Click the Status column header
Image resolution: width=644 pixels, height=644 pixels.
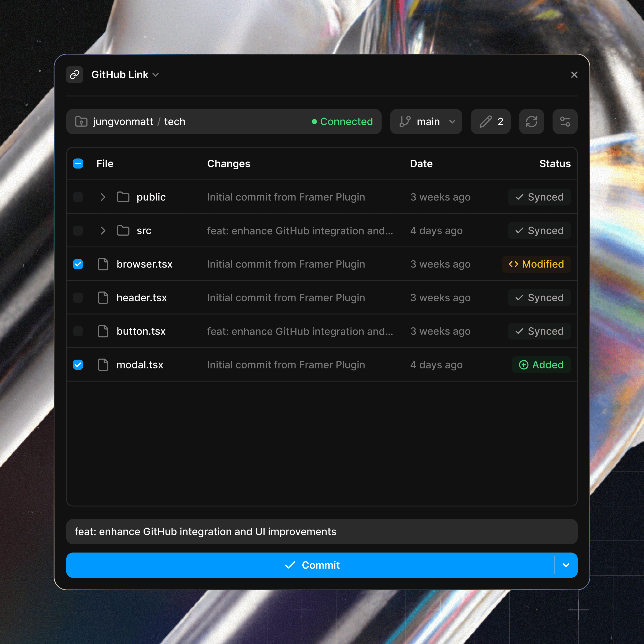click(x=555, y=164)
